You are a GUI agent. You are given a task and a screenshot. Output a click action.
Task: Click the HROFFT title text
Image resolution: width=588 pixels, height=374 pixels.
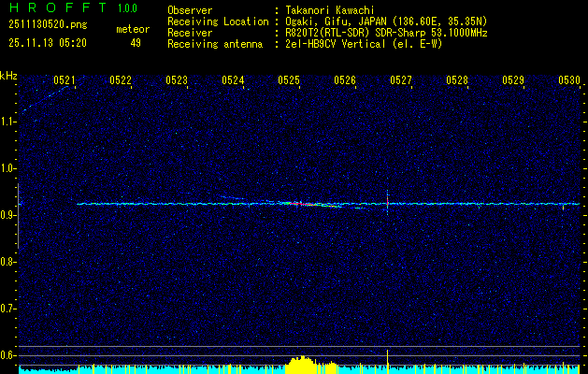tap(53, 8)
